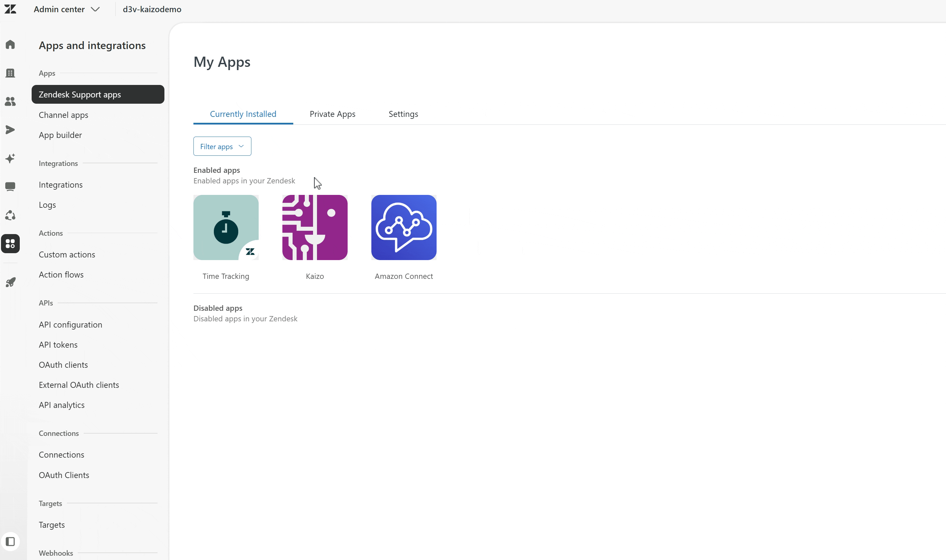This screenshot has height=560, width=946.
Task: Open Channel apps in the sidebar
Action: coord(64,115)
